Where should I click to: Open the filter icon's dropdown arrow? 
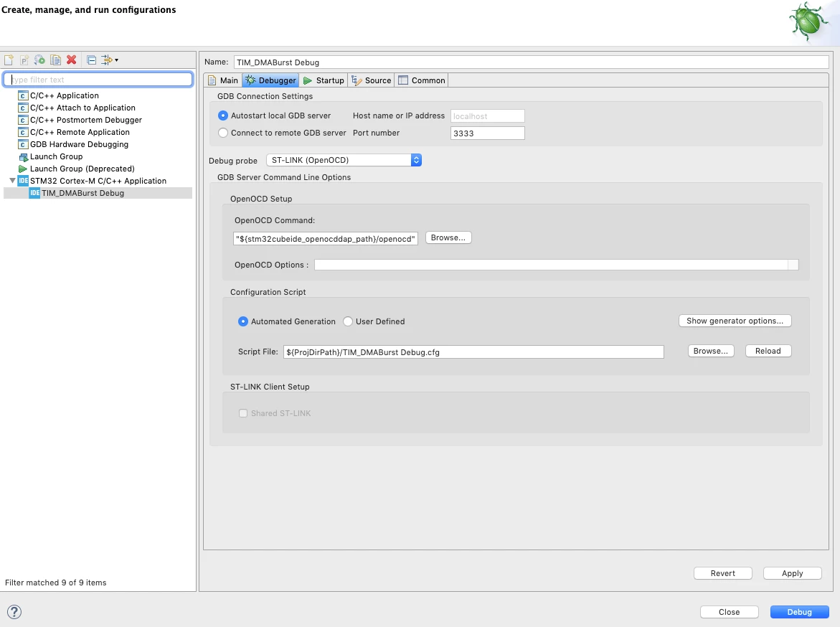click(x=116, y=60)
